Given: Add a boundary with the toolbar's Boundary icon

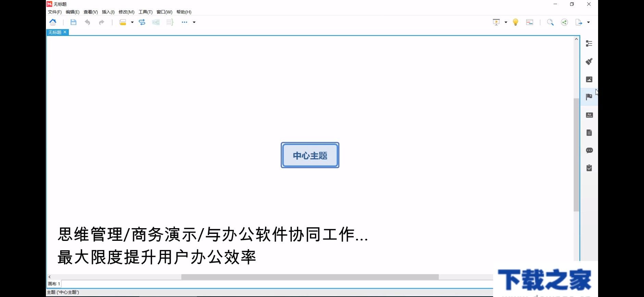Looking at the screenshot, I should click(156, 22).
